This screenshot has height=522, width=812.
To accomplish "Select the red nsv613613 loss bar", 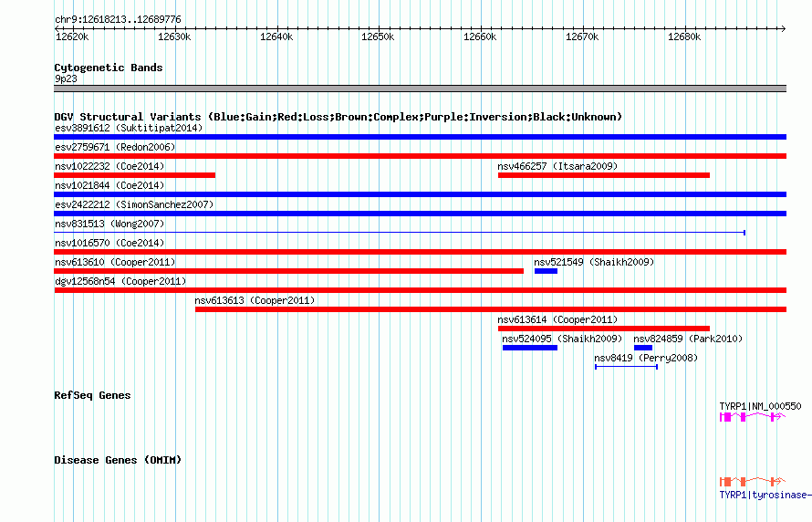I will coord(491,309).
